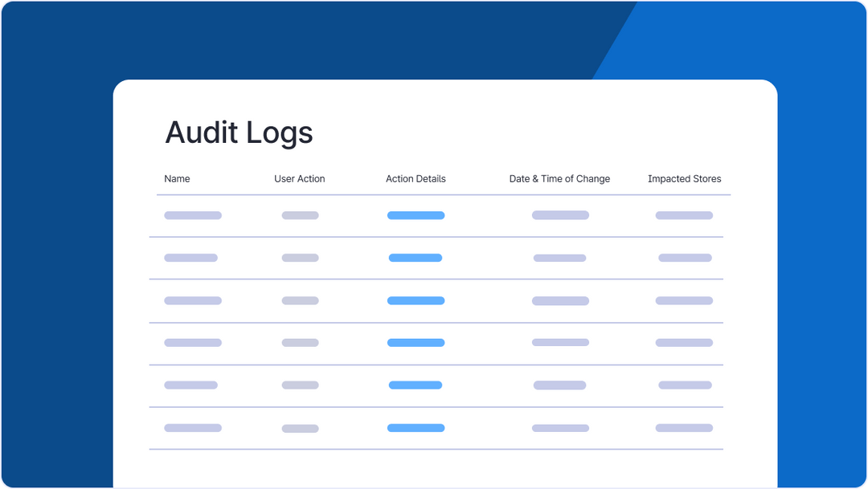This screenshot has width=868, height=489.
Task: Click the Date & Time of Change header
Action: [559, 179]
